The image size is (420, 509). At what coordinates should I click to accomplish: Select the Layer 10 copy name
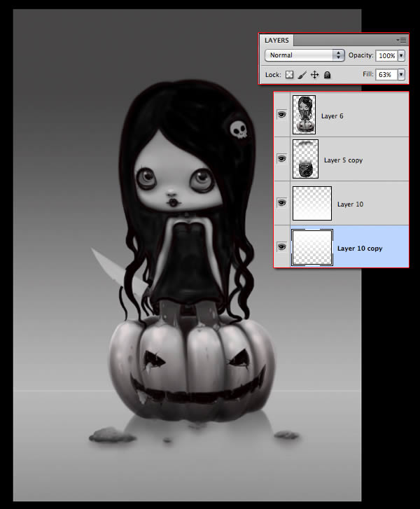click(360, 249)
